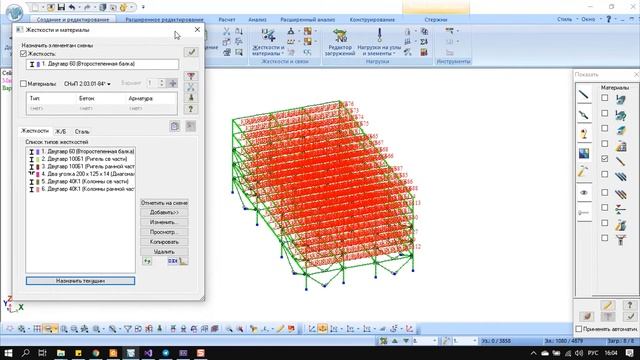This screenshot has width=640, height=360.
Task: Open the Анализ ribbon tab
Action: click(257, 20)
